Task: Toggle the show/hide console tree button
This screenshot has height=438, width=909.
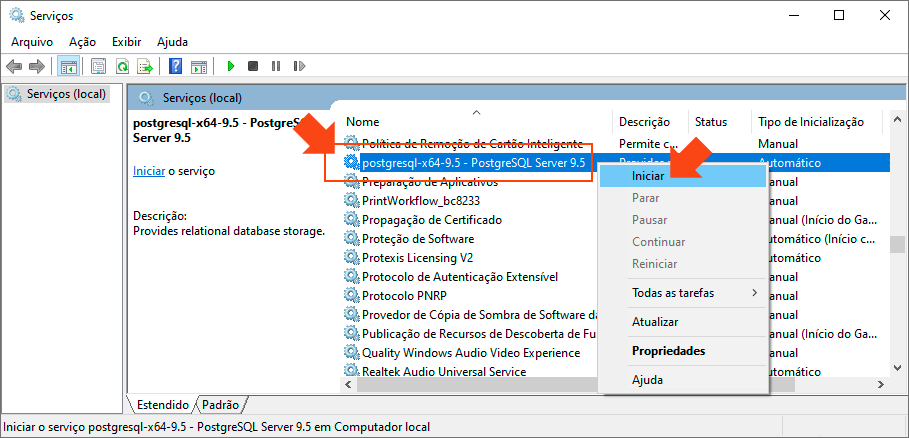Action: pos(69,67)
